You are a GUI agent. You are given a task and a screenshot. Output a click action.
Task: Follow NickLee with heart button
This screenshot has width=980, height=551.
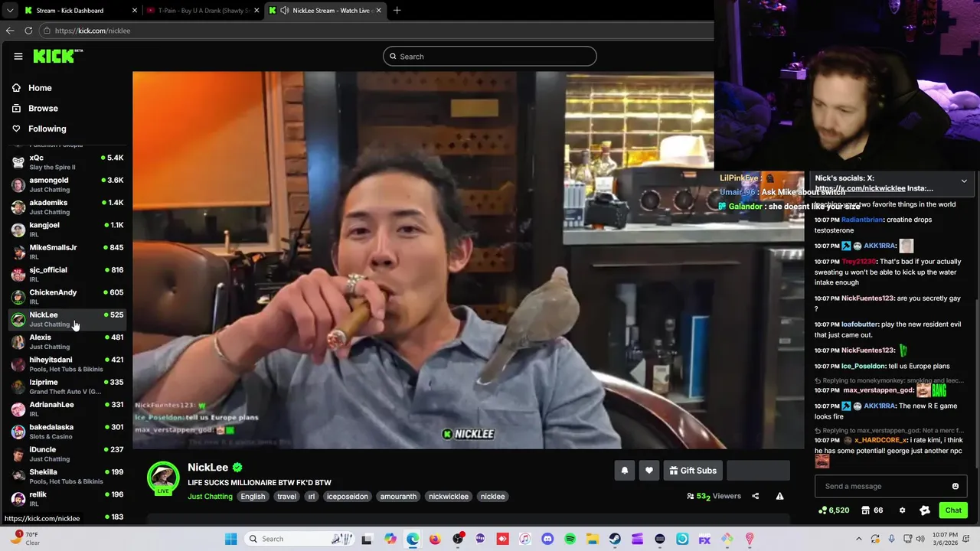point(649,471)
